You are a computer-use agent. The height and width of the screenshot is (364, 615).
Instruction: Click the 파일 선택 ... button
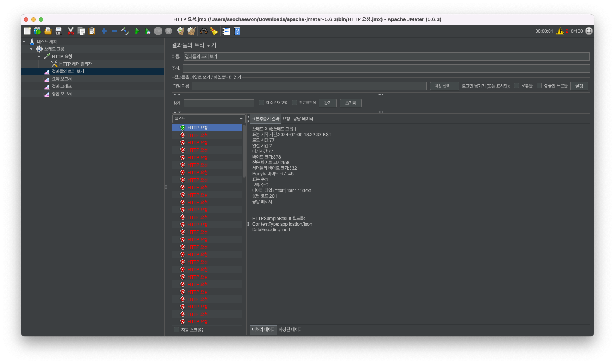pos(444,86)
